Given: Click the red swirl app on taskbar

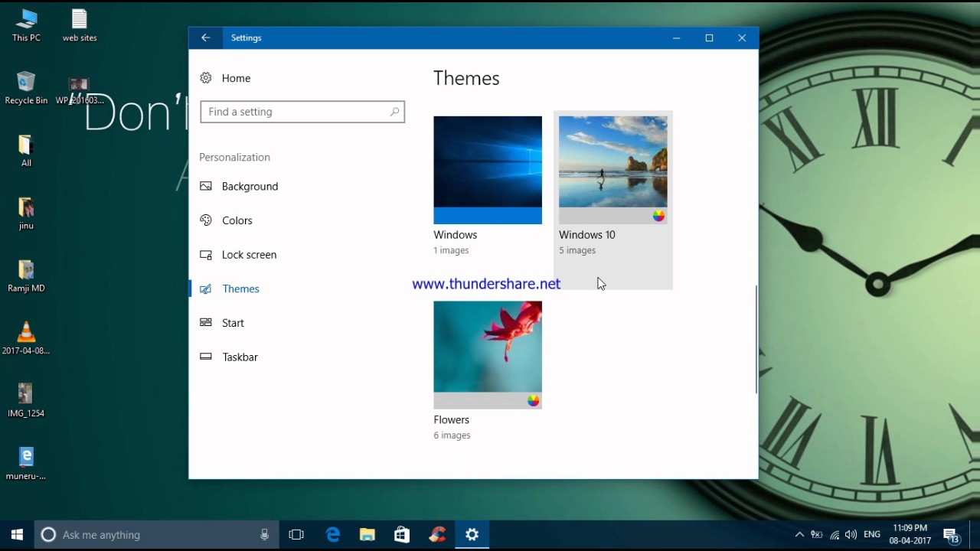Looking at the screenshot, I should (437, 535).
